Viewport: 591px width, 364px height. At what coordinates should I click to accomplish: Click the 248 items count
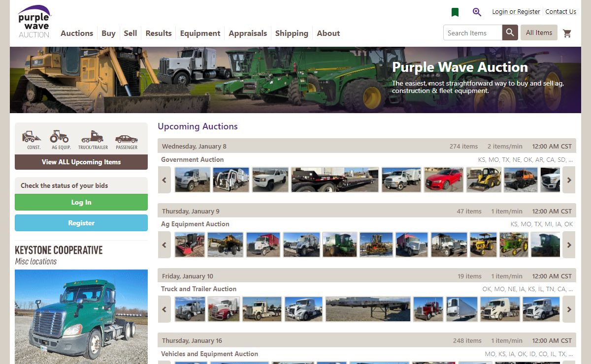[x=467, y=340]
